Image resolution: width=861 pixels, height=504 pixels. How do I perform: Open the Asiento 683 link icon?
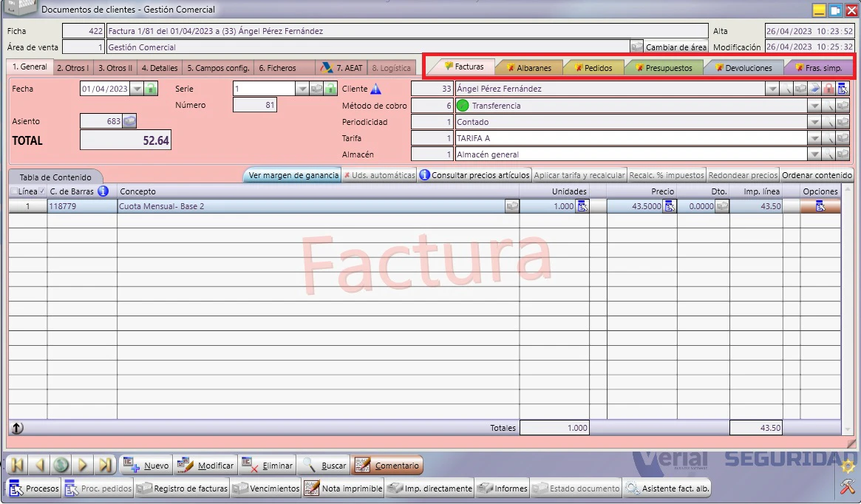pyautogui.click(x=129, y=120)
